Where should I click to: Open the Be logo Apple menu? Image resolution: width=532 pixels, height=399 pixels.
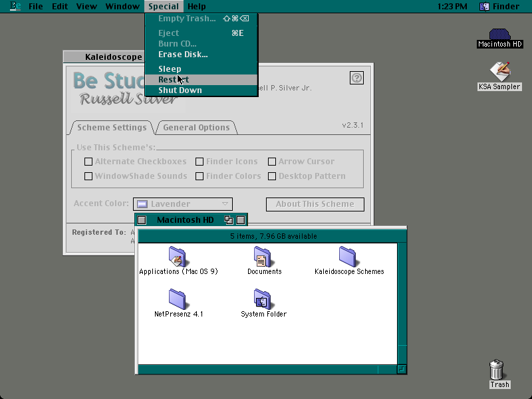point(15,6)
